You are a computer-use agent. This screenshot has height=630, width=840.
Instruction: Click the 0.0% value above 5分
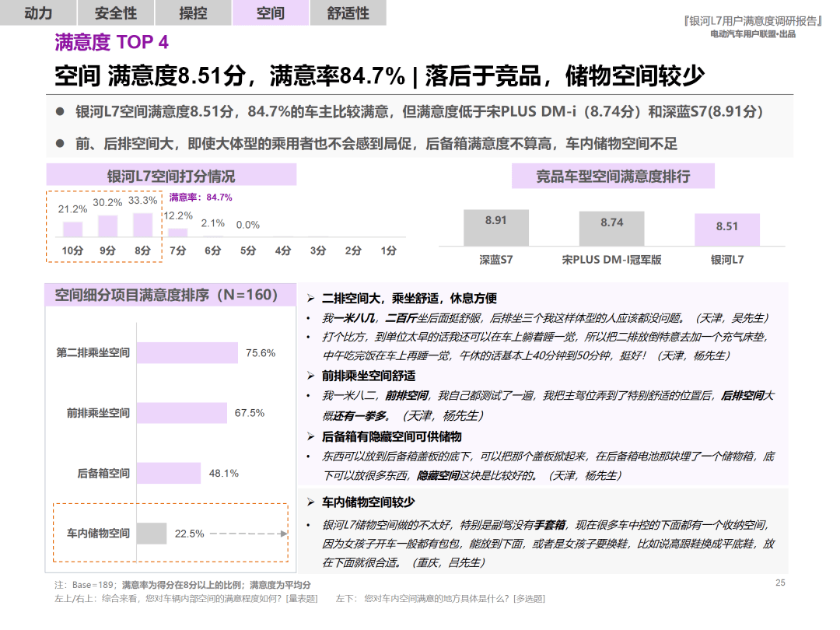[x=247, y=225]
